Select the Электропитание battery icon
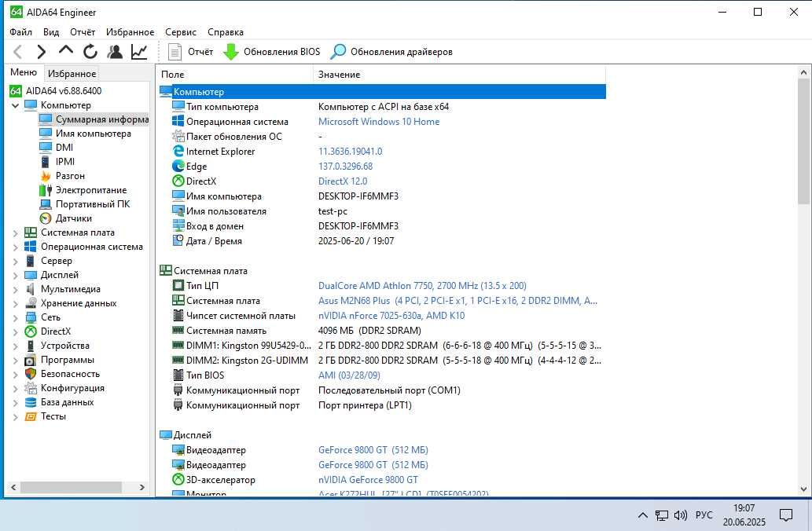Image resolution: width=812 pixels, height=531 pixels. [x=46, y=190]
